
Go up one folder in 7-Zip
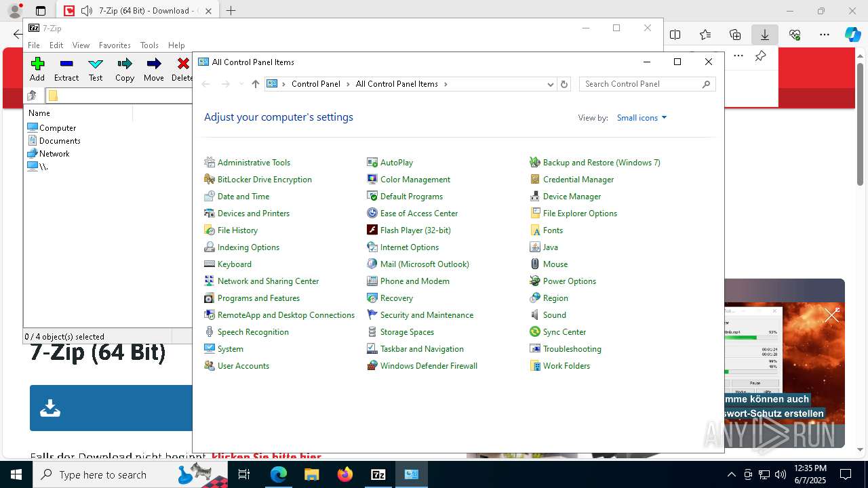point(32,96)
